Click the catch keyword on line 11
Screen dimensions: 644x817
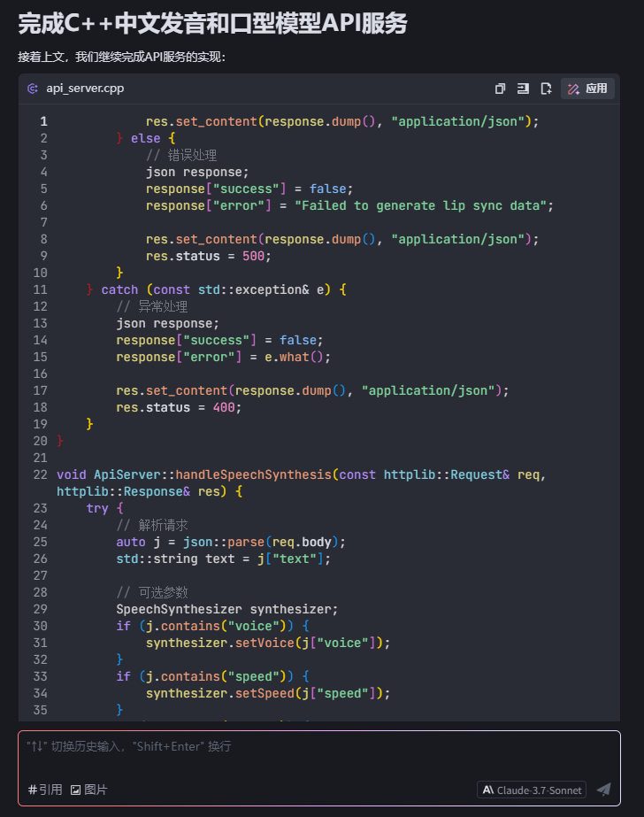click(119, 289)
